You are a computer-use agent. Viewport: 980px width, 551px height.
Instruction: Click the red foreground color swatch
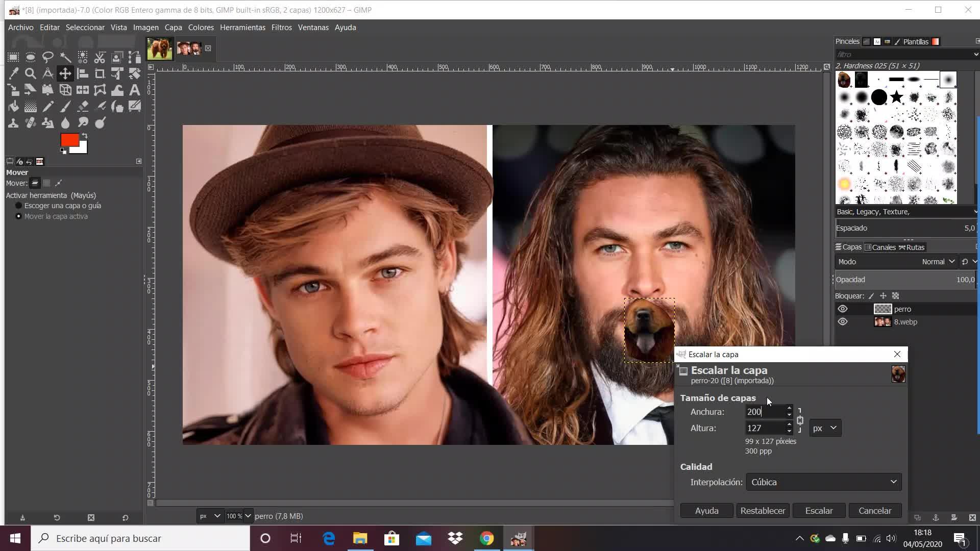[x=69, y=140]
